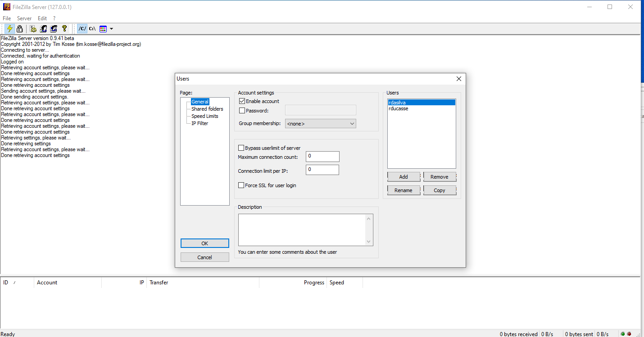644x337 pixels.
Task: Open the Server menu
Action: (x=24, y=18)
